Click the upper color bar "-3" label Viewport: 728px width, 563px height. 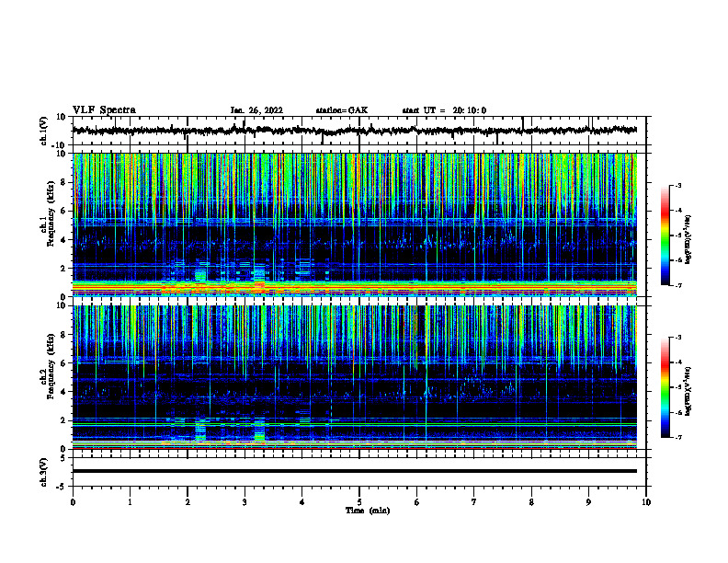tap(677, 185)
